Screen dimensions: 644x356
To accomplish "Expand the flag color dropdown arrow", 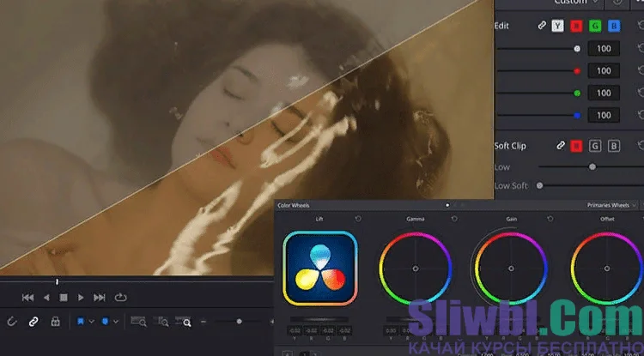I will [91, 322].
